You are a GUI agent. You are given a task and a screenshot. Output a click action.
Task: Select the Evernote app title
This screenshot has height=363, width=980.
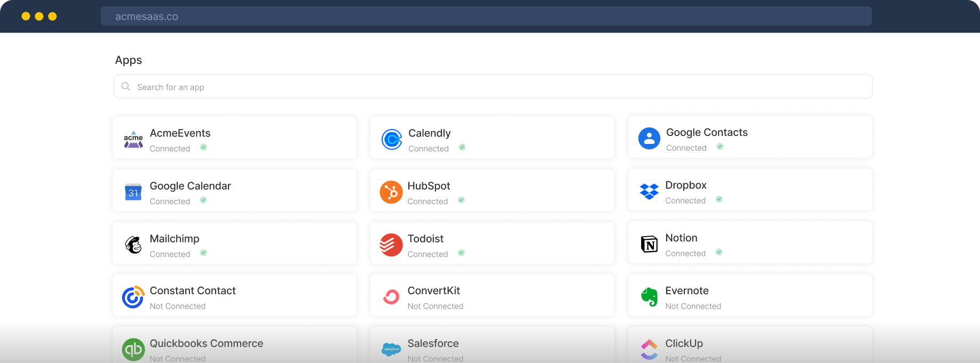(x=687, y=291)
